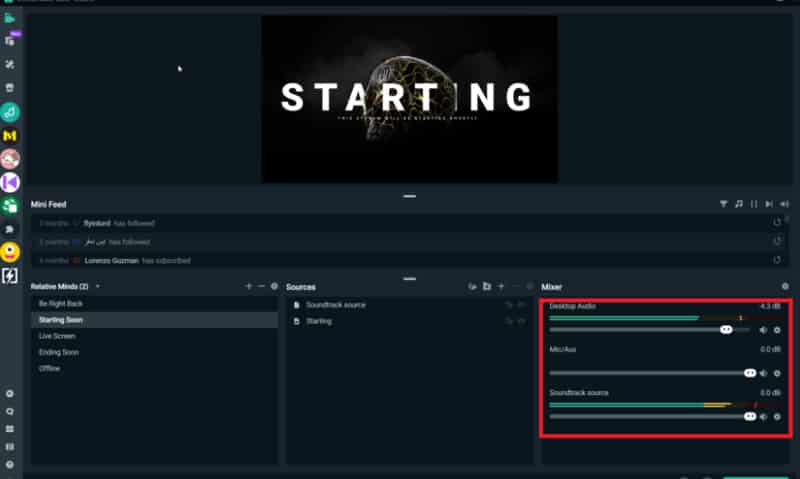Open the yellow smiley face app icon
The image size is (800, 479).
[x=10, y=252]
